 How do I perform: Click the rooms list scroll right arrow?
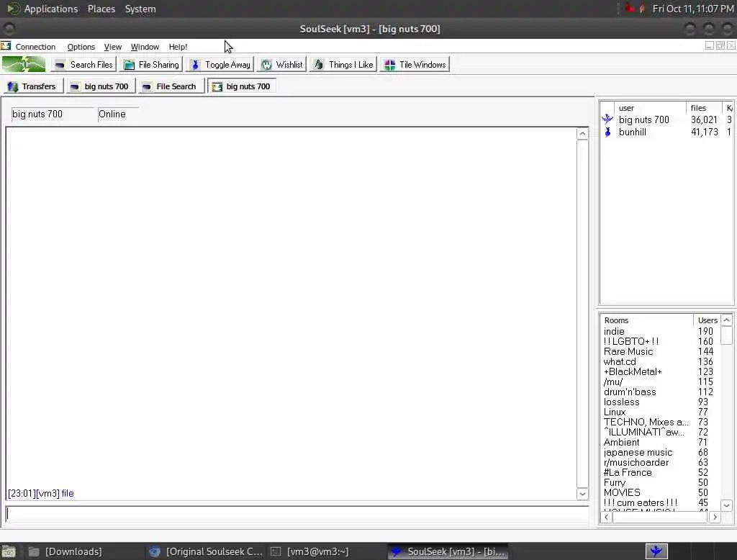click(x=715, y=518)
